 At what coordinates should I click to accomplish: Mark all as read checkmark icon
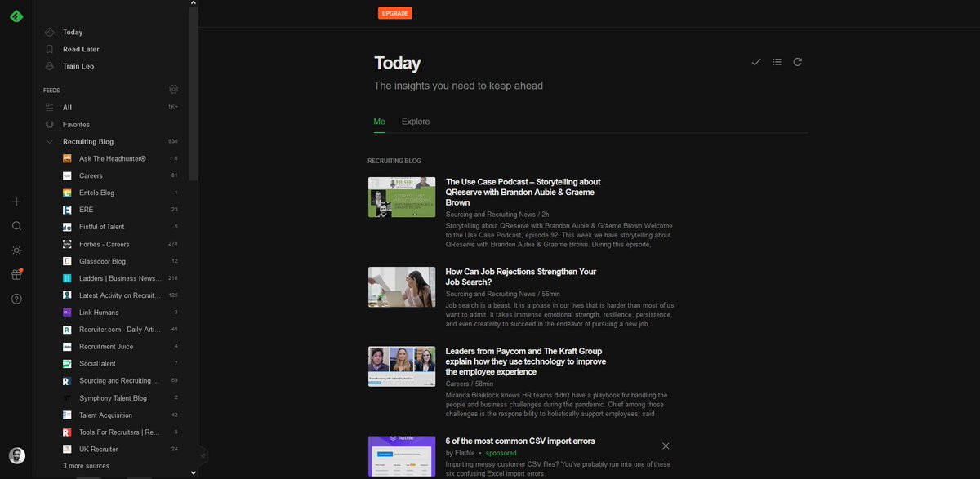(756, 62)
